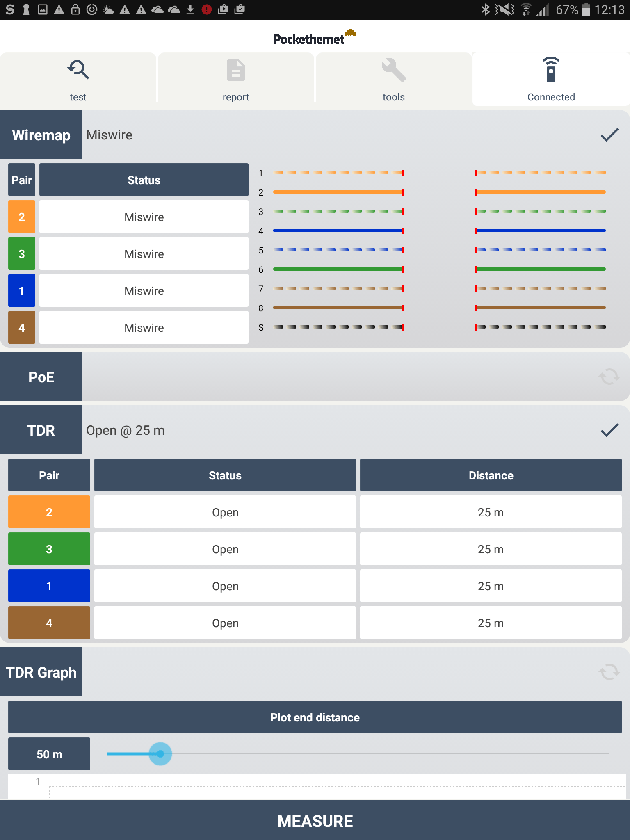Click TDR Distance column header

[x=491, y=475]
